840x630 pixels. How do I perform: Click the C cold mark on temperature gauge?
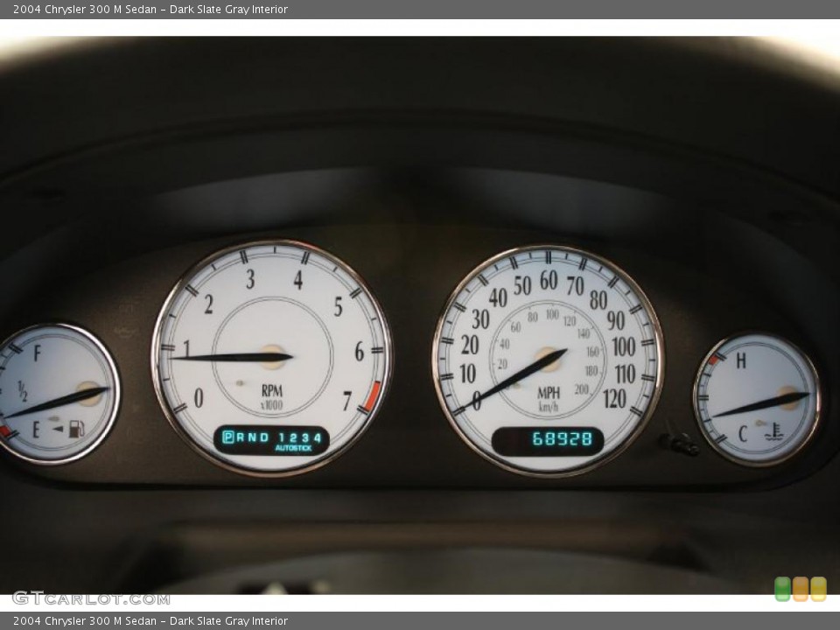(743, 433)
